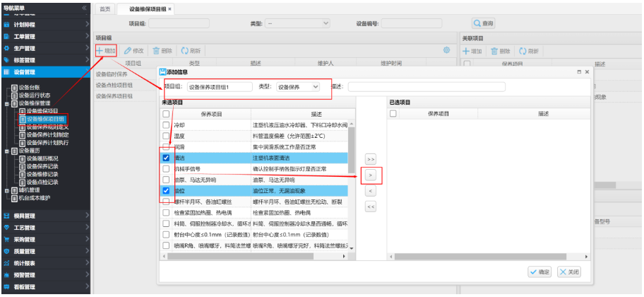Viewport: 644px width, 297px height.
Task: Toggle select-all checkbox in 已选项目 header
Action: tap(393, 114)
